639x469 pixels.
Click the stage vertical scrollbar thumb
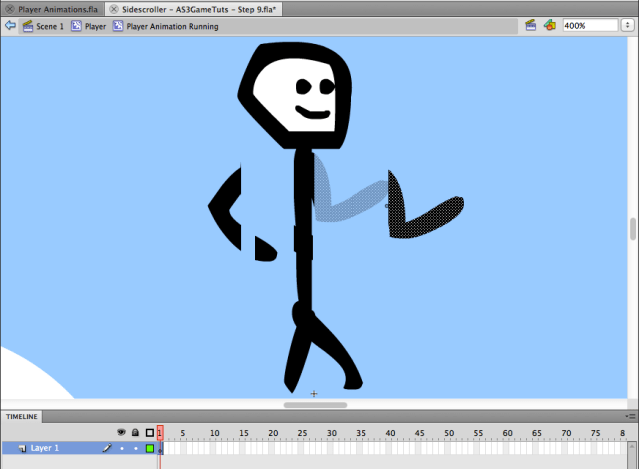[633, 229]
